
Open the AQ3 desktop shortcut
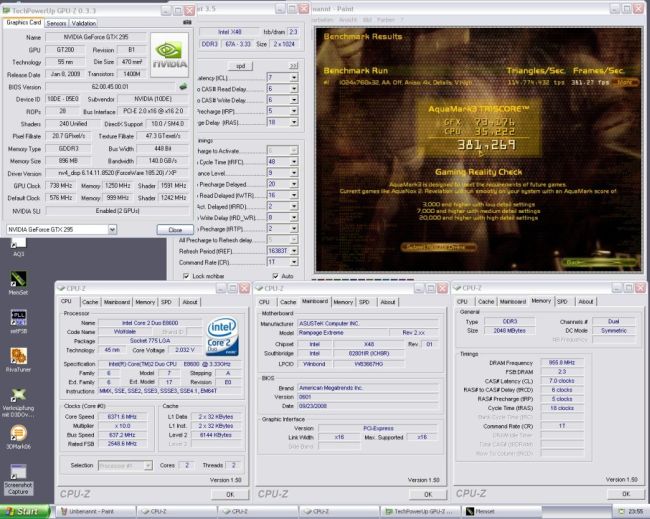point(18,247)
